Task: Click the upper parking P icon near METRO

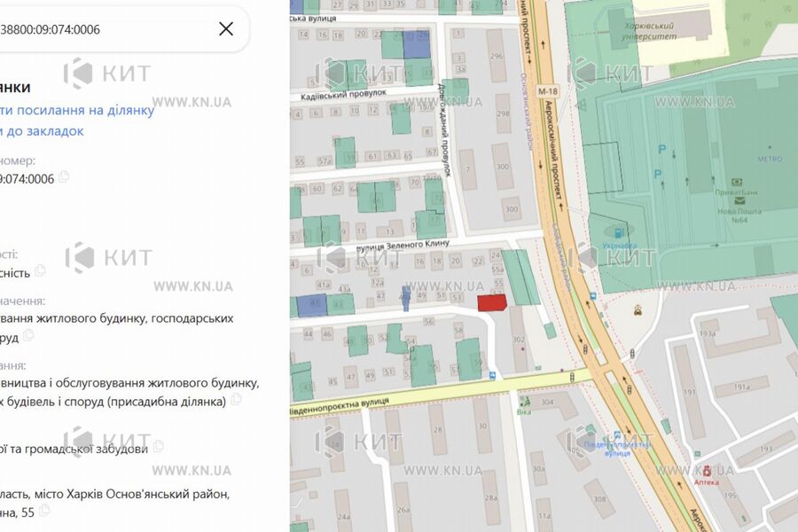Action: 661,148
